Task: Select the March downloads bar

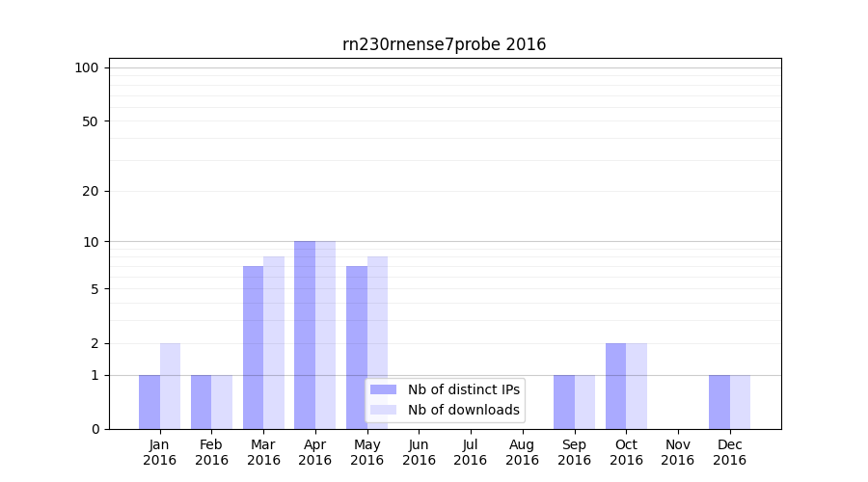Action: point(274,342)
